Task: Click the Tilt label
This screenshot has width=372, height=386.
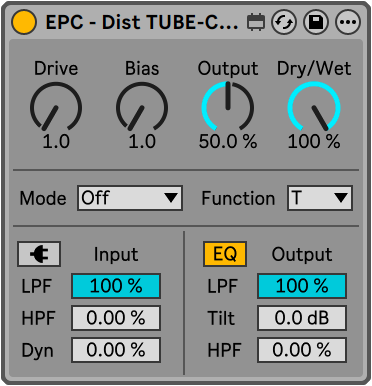Action: (x=221, y=318)
